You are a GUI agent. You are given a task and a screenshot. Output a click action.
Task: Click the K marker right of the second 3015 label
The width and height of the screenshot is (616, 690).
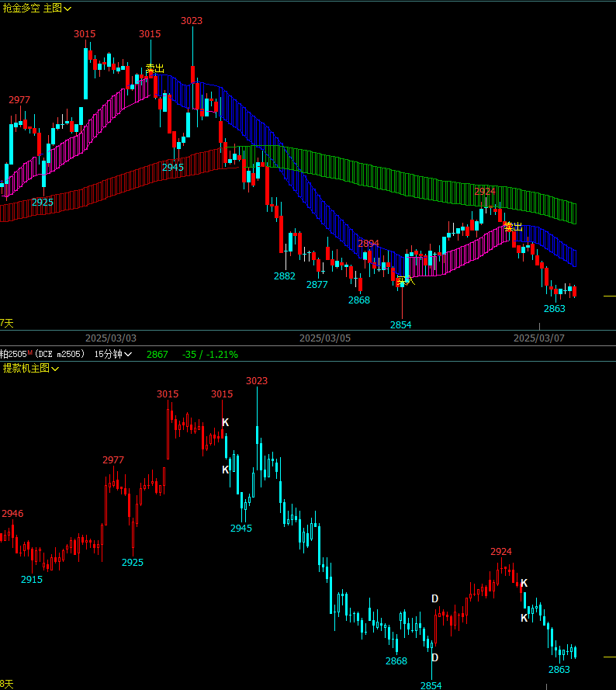225,422
